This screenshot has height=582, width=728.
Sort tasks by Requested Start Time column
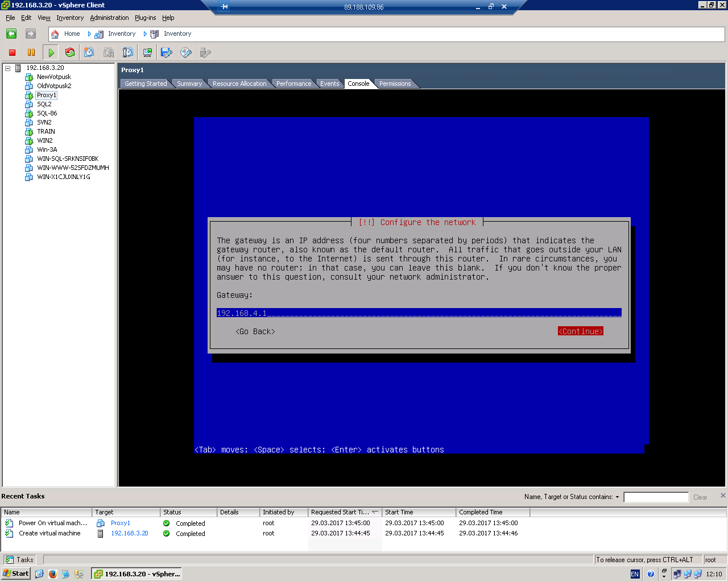[345, 512]
